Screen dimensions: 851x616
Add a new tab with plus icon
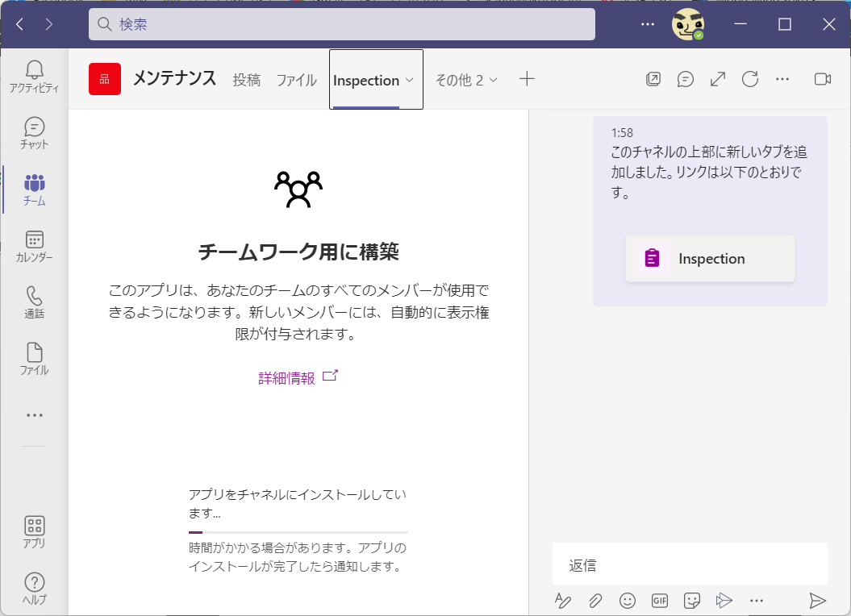pyautogui.click(x=527, y=79)
